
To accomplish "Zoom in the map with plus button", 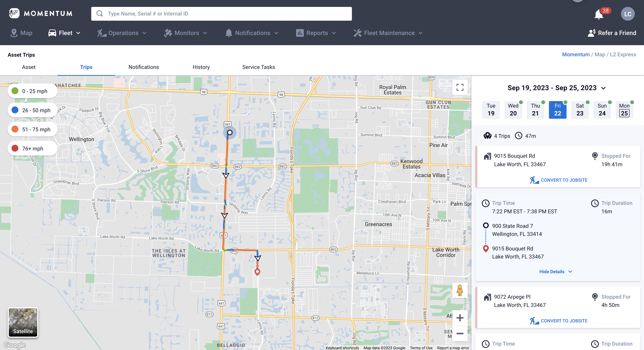I will (x=460, y=318).
